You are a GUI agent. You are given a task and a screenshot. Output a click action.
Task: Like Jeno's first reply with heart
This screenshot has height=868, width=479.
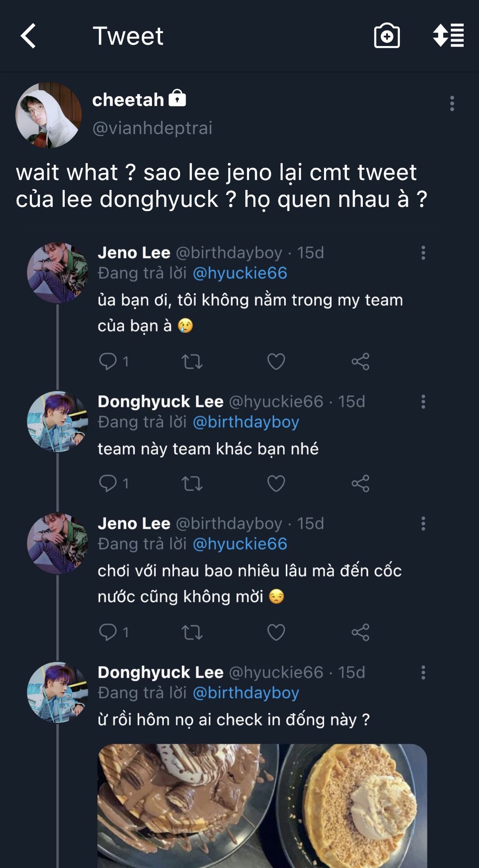(x=276, y=362)
